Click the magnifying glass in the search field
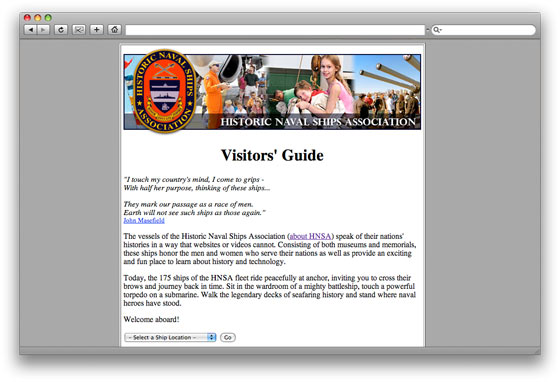The image size is (560, 382). tap(437, 30)
